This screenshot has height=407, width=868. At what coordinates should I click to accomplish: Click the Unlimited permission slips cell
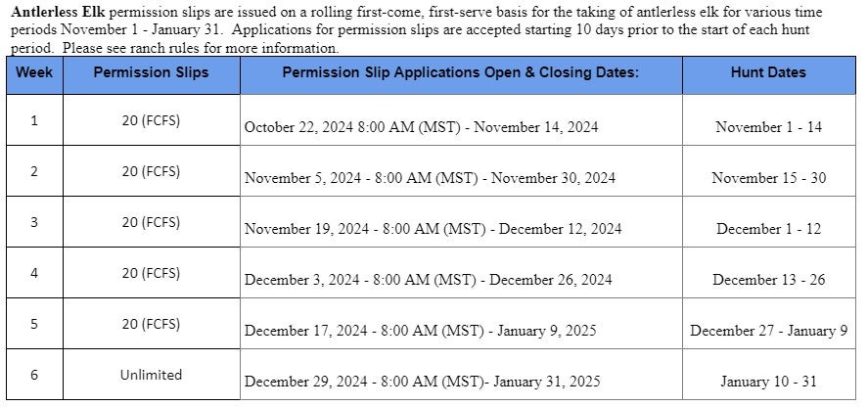coord(151,375)
